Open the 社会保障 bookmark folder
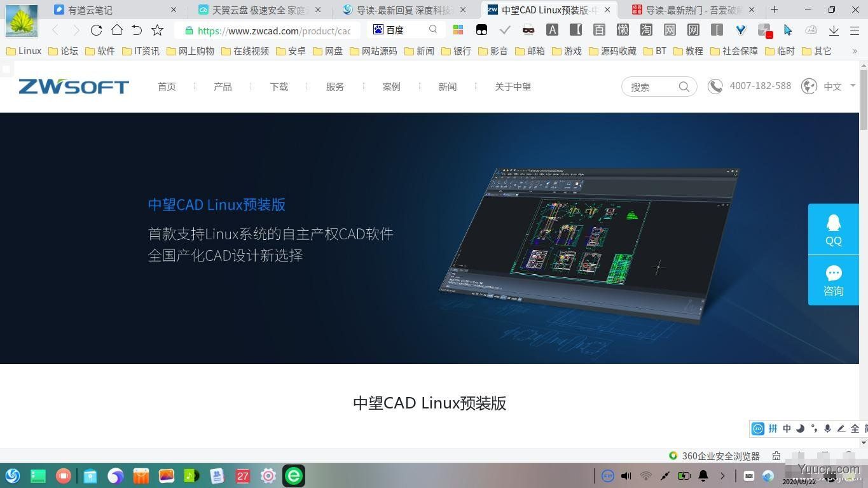The width and height of the screenshot is (868, 488). pyautogui.click(x=734, y=51)
